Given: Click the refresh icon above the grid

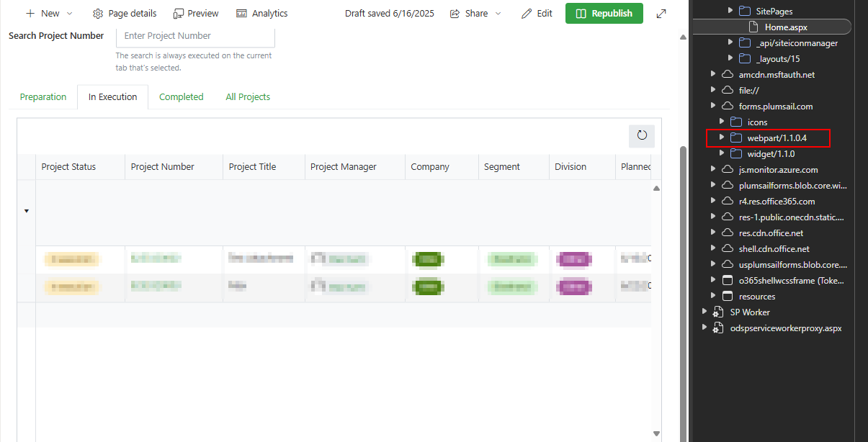Looking at the screenshot, I should 642,135.
